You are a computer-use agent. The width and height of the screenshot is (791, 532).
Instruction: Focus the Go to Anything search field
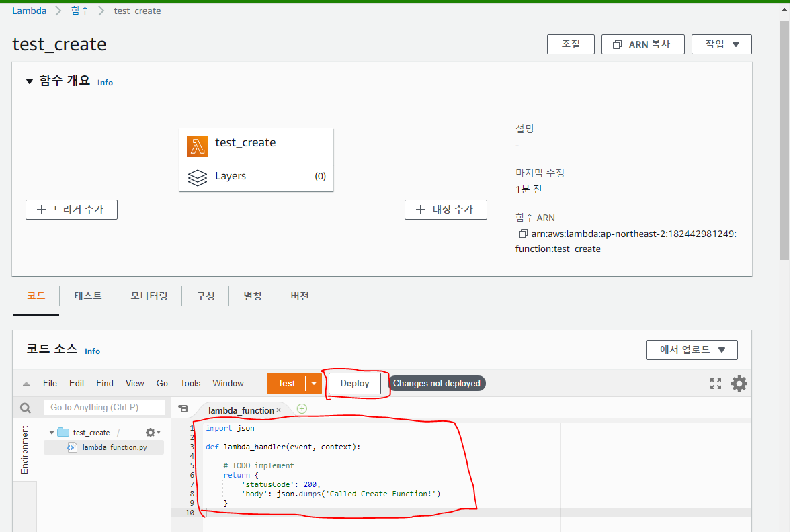pos(104,408)
